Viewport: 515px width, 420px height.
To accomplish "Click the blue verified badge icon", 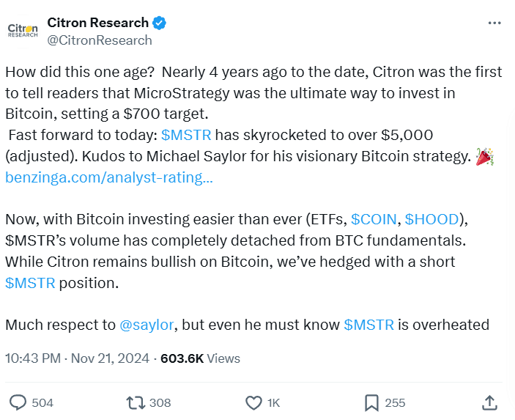I will (x=160, y=23).
